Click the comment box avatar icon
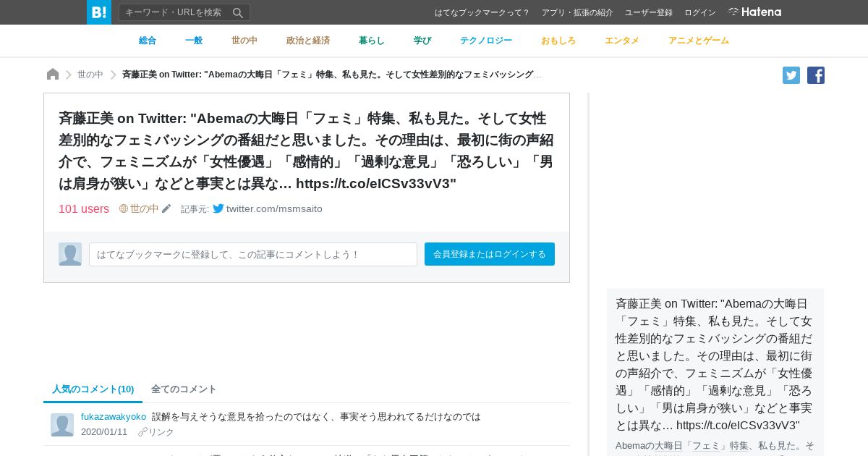This screenshot has width=868, height=456. [x=70, y=254]
